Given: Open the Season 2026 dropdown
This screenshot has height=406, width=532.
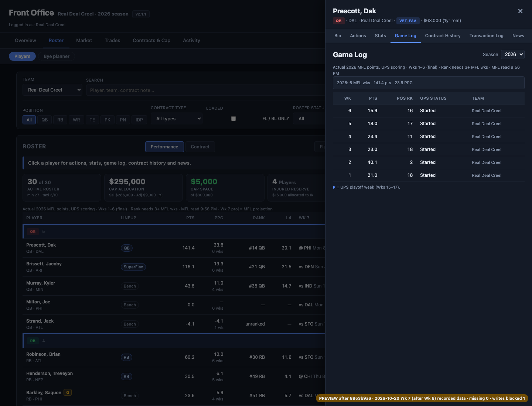Looking at the screenshot, I should coord(513,54).
